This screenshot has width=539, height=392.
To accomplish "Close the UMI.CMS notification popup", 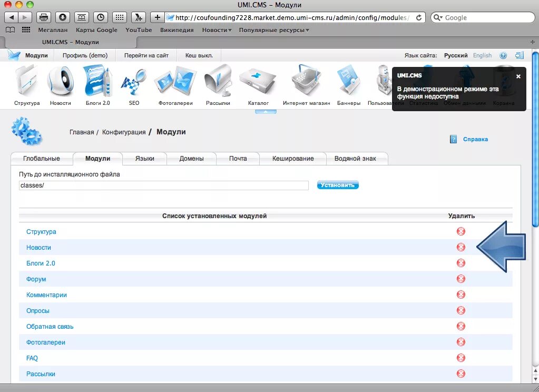I will (x=518, y=76).
